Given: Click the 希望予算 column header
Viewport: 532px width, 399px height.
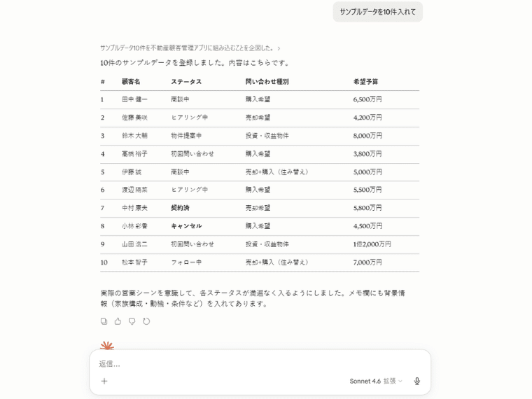Looking at the screenshot, I should (x=365, y=82).
